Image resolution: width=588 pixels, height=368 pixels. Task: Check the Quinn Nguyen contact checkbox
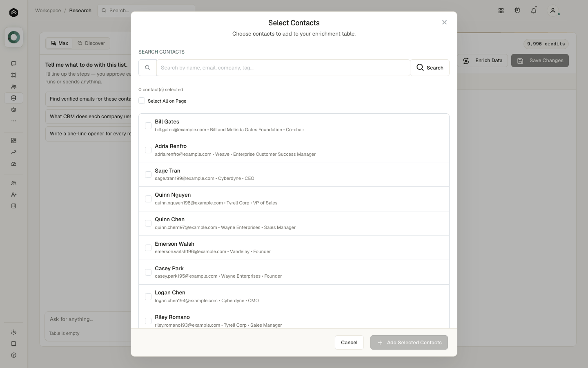pyautogui.click(x=148, y=199)
